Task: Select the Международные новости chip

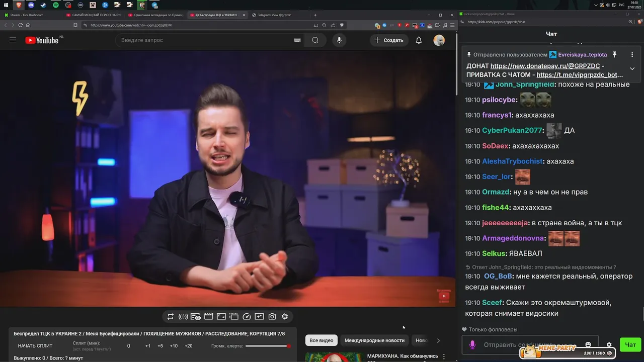Action: click(374, 340)
